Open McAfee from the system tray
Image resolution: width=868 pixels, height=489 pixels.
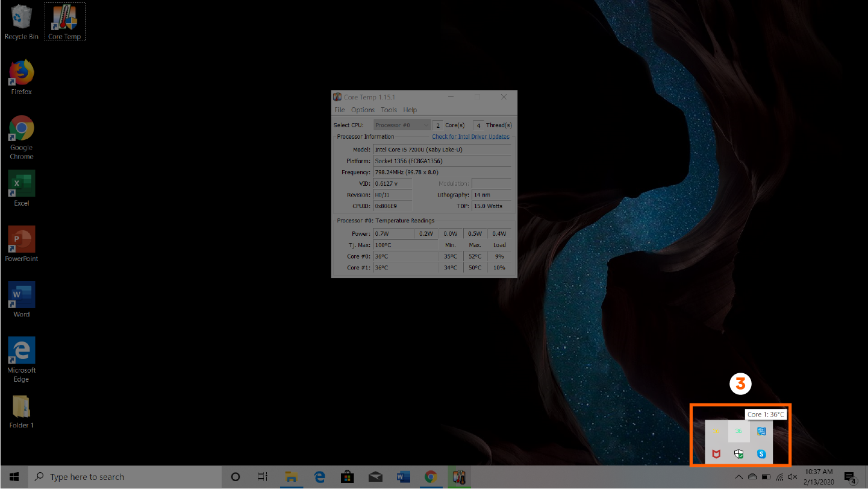pyautogui.click(x=716, y=454)
